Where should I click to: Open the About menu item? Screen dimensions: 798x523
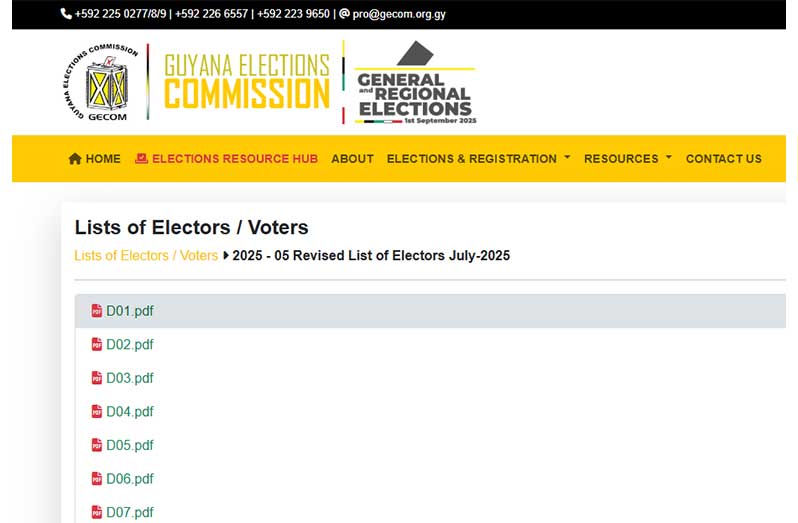(x=352, y=159)
